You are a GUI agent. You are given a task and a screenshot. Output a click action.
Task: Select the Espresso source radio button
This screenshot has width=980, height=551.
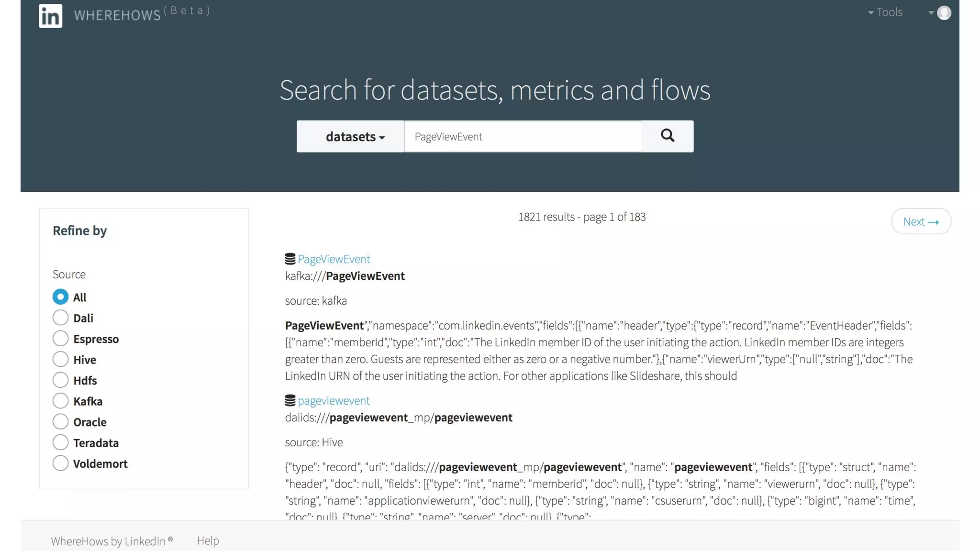[x=60, y=339]
